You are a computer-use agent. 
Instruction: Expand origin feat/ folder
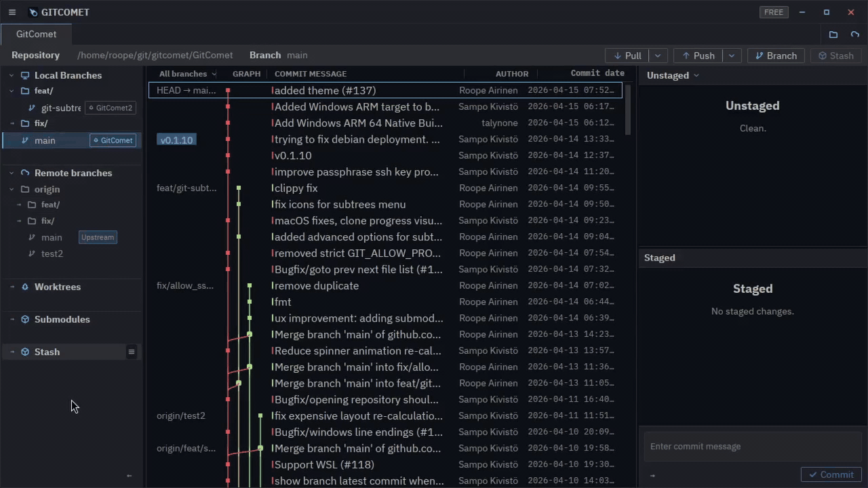point(19,205)
